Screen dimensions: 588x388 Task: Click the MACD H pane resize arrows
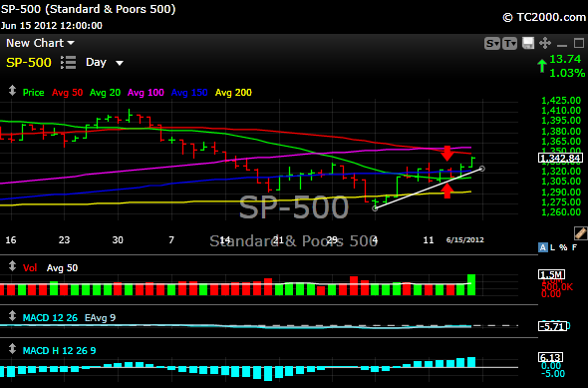tap(12, 349)
